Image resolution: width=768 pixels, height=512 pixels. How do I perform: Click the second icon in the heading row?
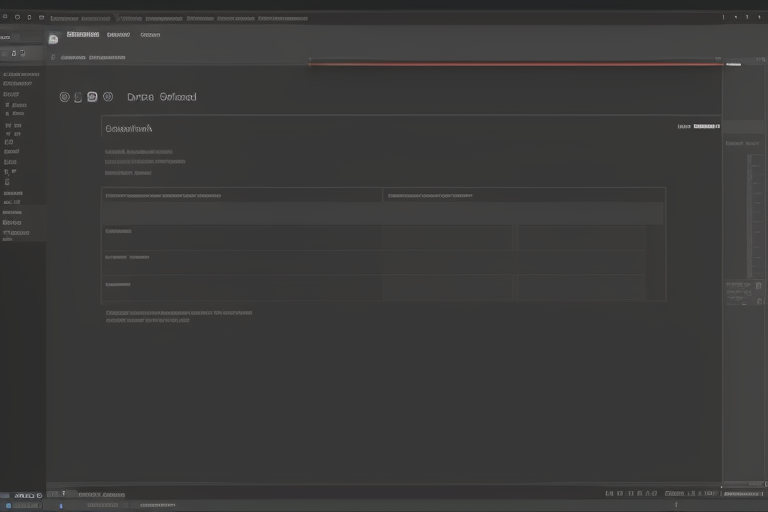[x=78, y=97]
